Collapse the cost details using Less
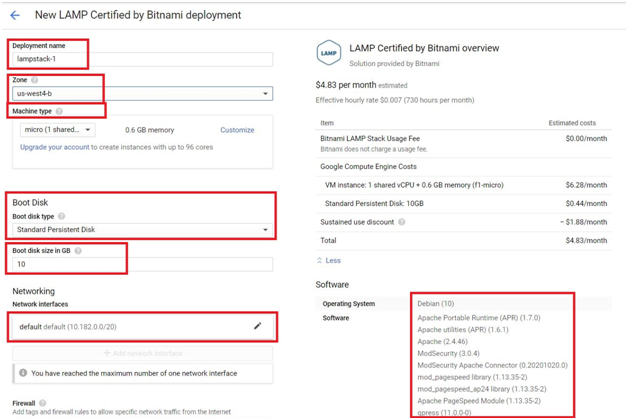Image resolution: width=628 pixels, height=420 pixels. (x=330, y=261)
